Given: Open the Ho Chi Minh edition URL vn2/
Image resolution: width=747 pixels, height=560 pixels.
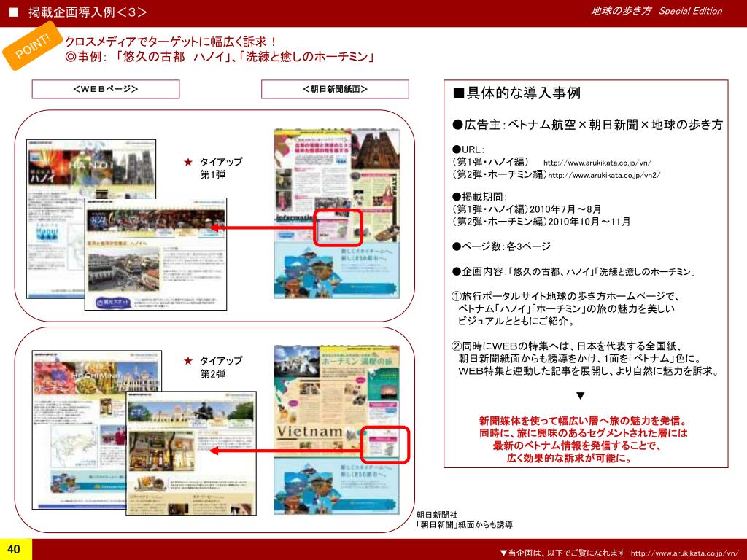Looking at the screenshot, I should (604, 175).
